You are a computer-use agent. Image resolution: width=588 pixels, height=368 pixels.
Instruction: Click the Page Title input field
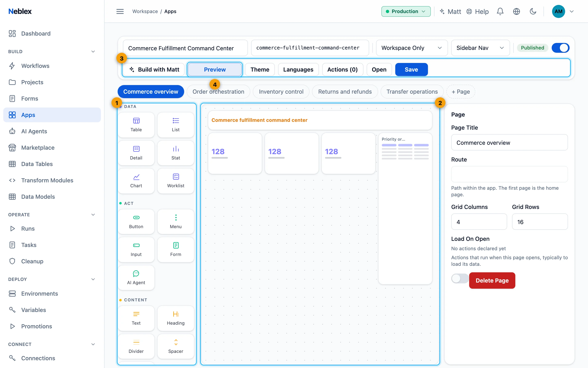click(x=509, y=142)
